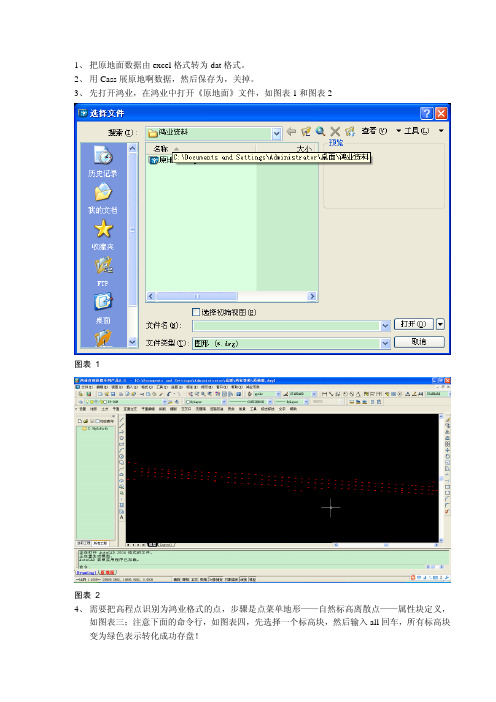Click the 取消 cancel button
Viewport: 496px width, 702px height.
pyautogui.click(x=419, y=342)
